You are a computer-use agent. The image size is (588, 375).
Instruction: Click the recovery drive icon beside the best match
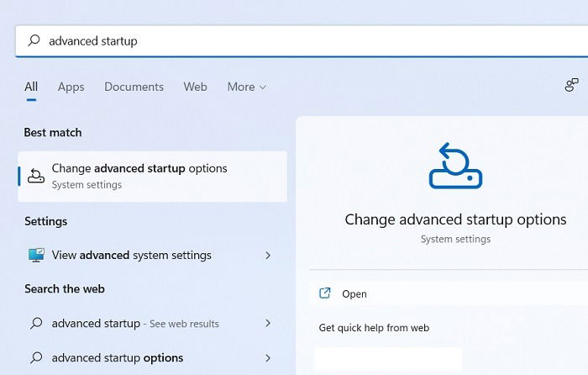point(36,176)
